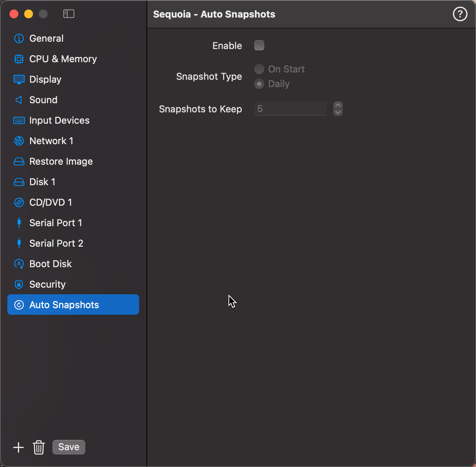The height and width of the screenshot is (467, 476).
Task: Delete selected device with the trash icon
Action: click(x=39, y=447)
